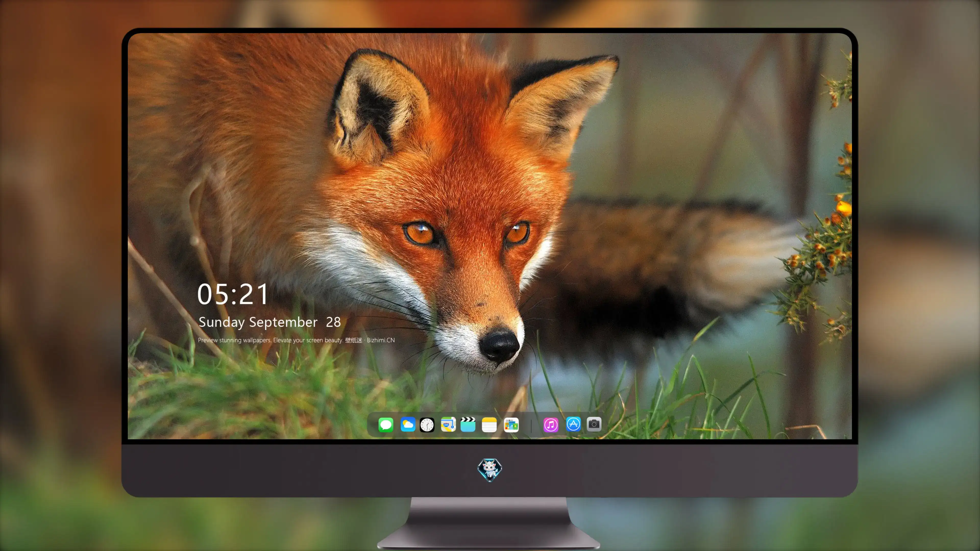Open the Clock app in the dock
Screen dimensions: 980x551
[x=427, y=425]
